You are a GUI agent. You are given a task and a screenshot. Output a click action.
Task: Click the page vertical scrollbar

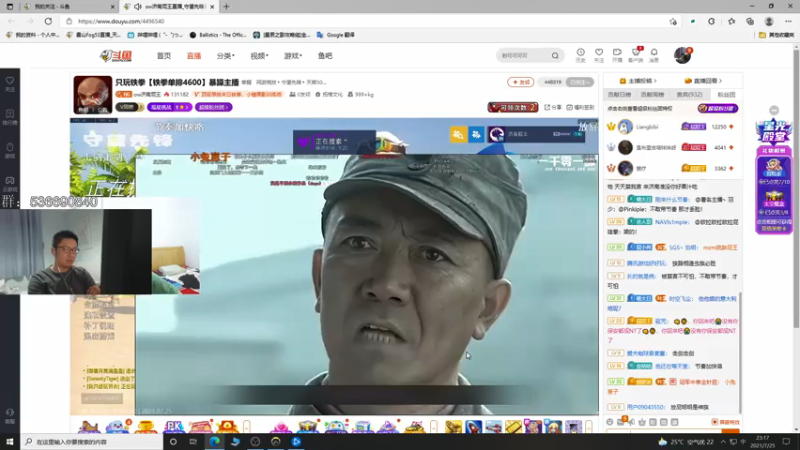796,189
